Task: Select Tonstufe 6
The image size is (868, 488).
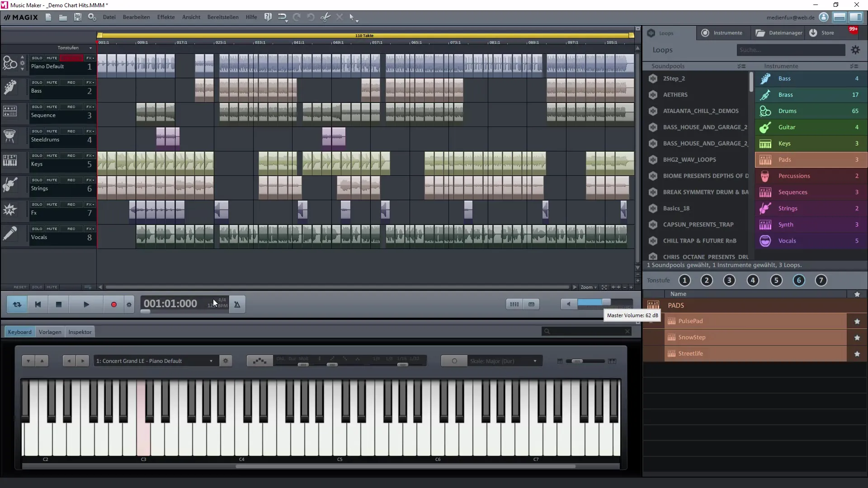Action: [799, 281]
